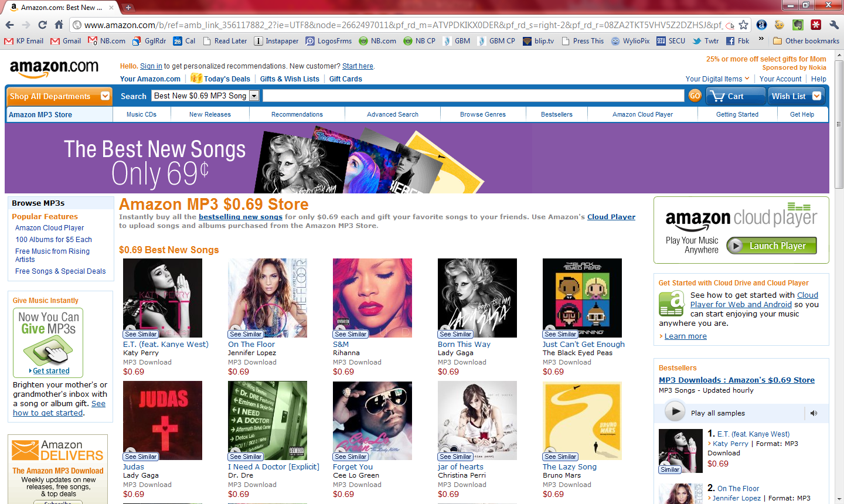Open Today's Deals link

[x=227, y=79]
